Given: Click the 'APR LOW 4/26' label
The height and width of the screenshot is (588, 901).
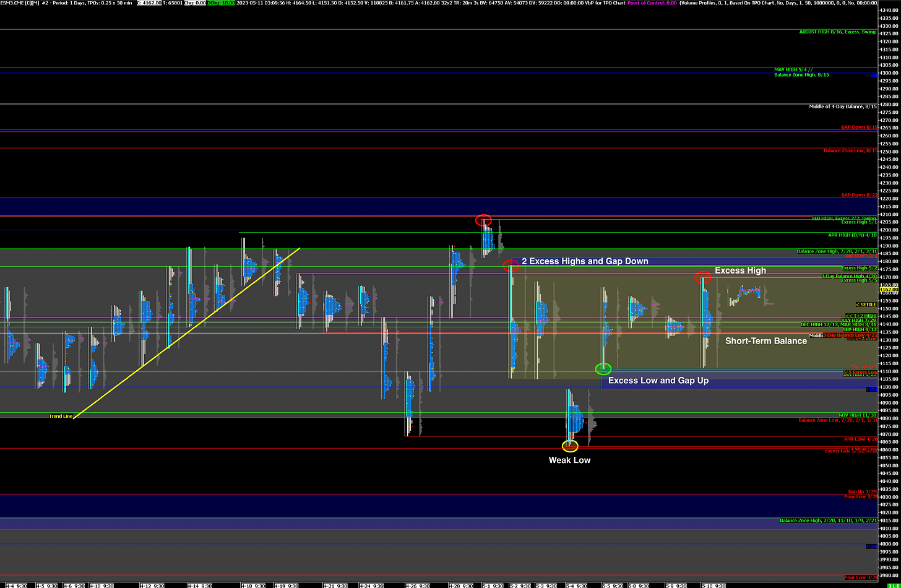Looking at the screenshot, I should [x=860, y=439].
